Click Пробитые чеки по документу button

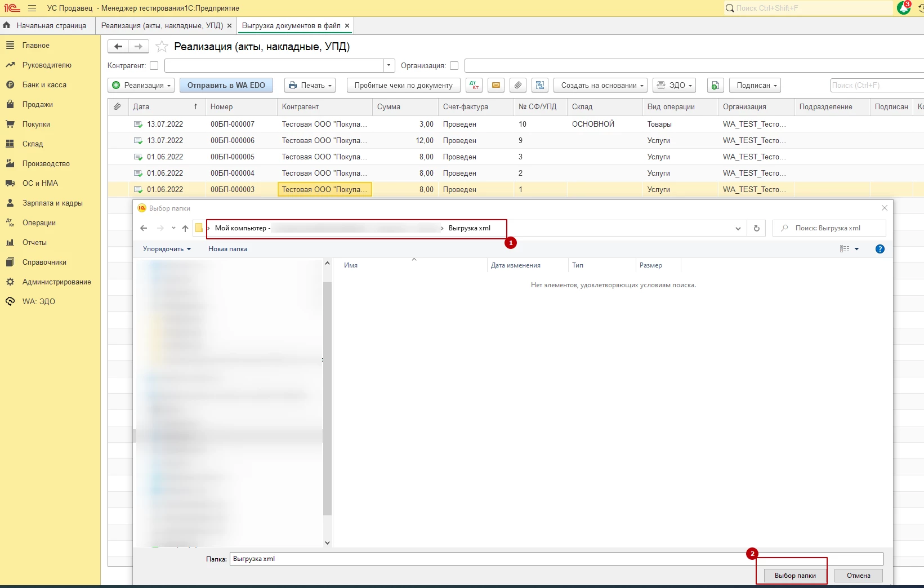(404, 85)
